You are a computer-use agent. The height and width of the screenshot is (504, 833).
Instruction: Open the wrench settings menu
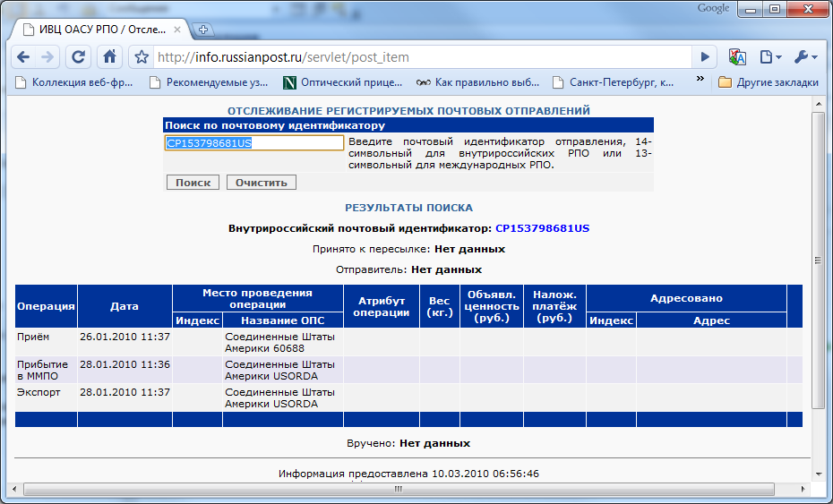pyautogui.click(x=804, y=56)
